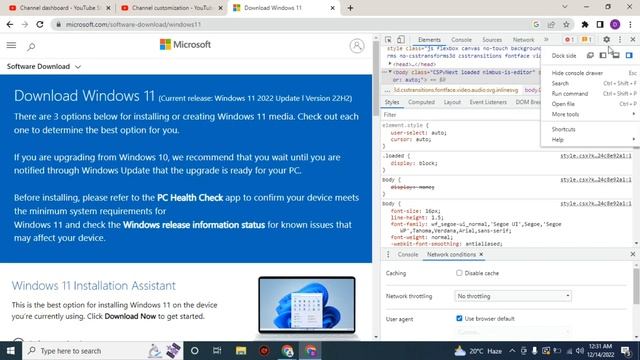
Task: Dock DevTools to the bottom
Action: [616, 55]
